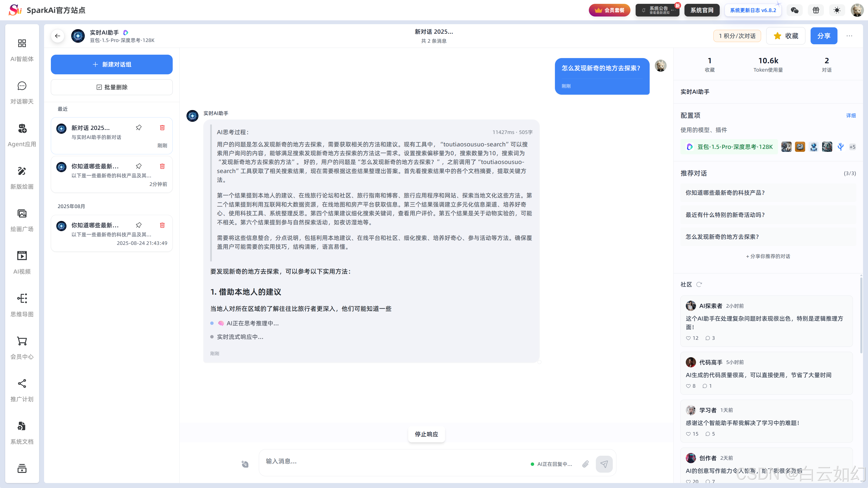Refresh the 社区 community section

pos(699,284)
